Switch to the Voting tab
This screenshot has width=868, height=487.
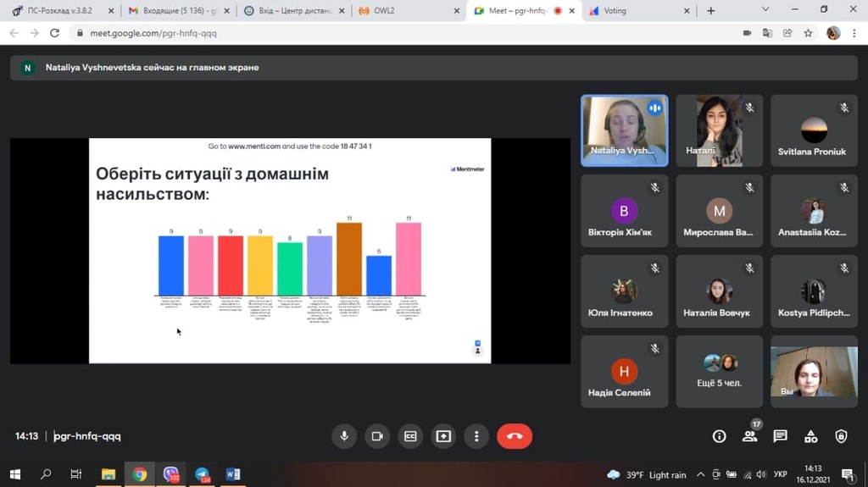tap(627, 11)
